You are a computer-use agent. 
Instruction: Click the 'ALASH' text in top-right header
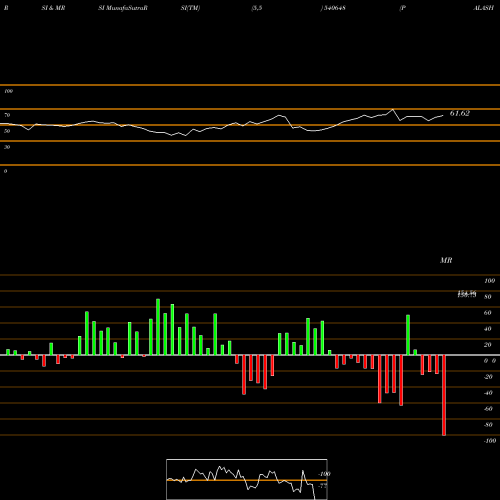(483, 8)
